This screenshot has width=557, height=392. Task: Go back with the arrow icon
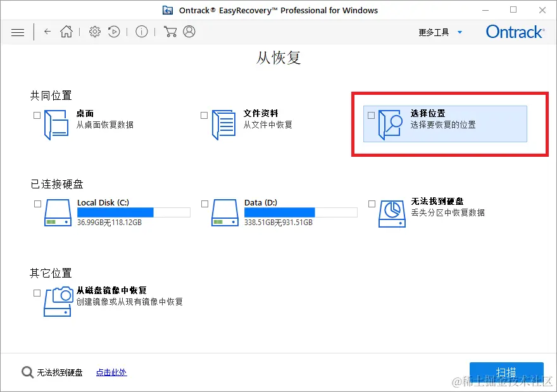click(47, 32)
